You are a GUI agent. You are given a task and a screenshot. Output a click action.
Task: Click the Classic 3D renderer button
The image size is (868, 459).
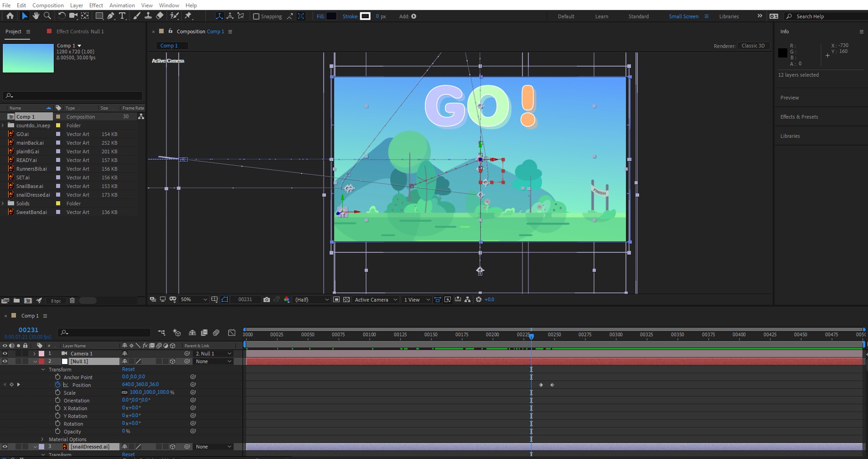pos(753,46)
